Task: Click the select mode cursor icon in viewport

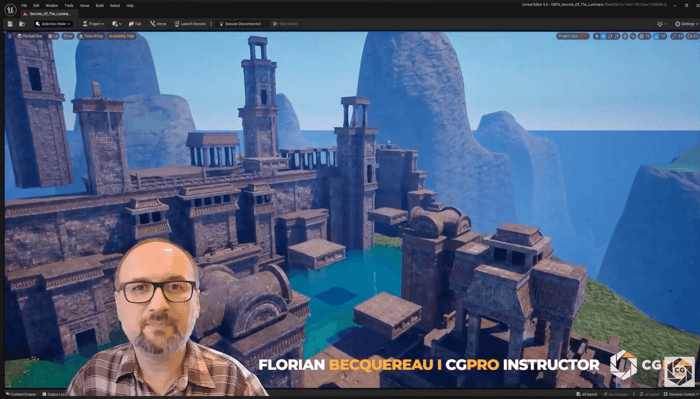Action: 597,36
